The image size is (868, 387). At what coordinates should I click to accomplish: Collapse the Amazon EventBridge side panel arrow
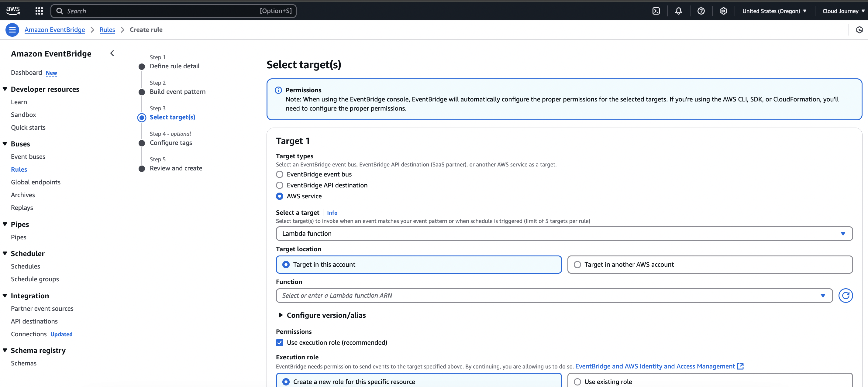coord(112,53)
